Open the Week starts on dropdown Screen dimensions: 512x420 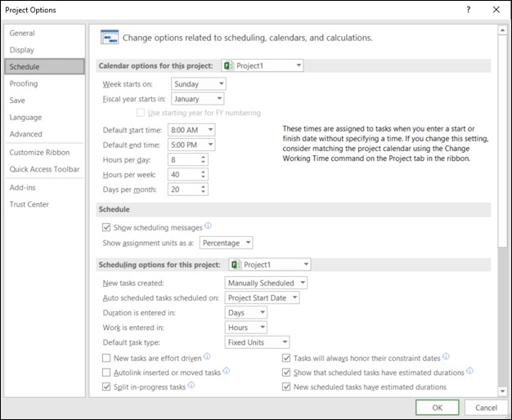[198, 84]
